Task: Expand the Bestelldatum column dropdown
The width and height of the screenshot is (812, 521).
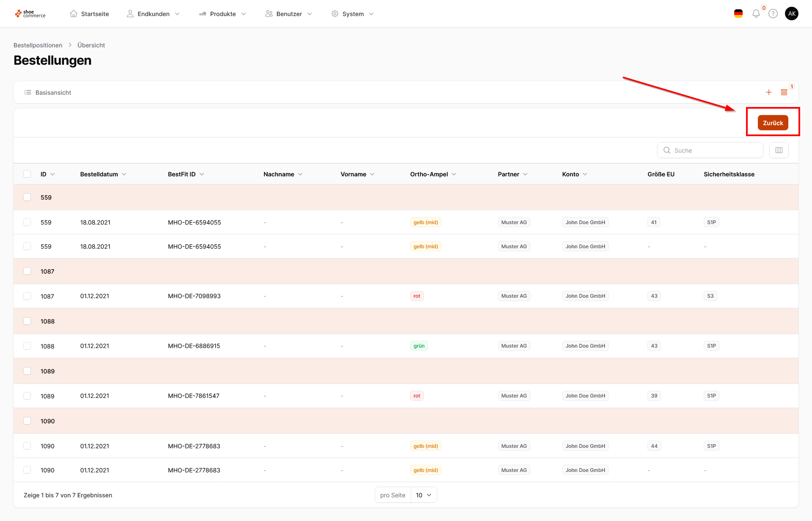Action: tap(124, 174)
